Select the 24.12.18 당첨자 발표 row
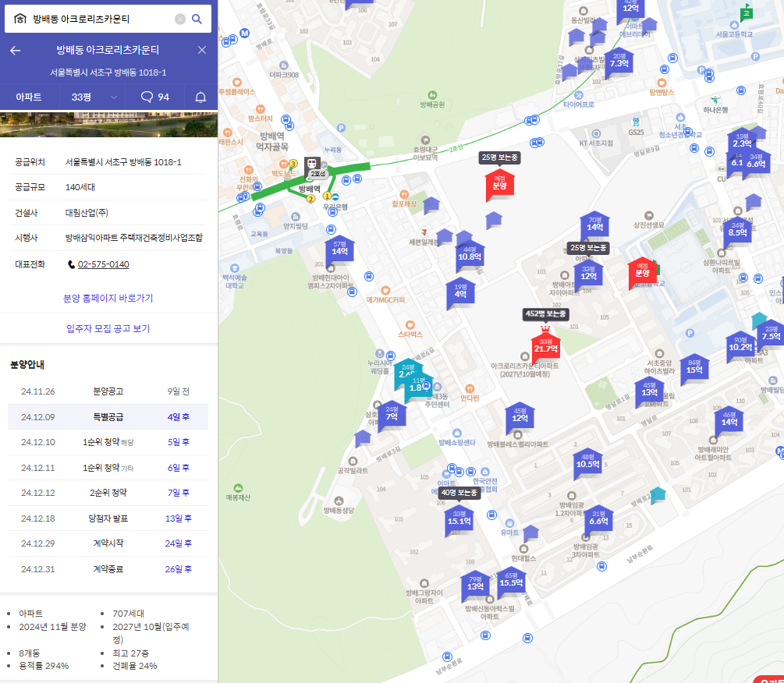This screenshot has width=784, height=683. (108, 518)
